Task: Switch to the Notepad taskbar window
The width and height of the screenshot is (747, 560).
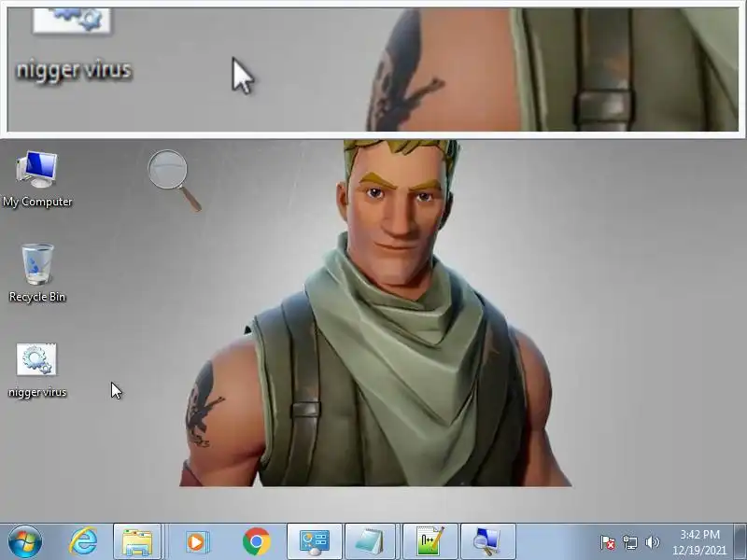Action: tap(370, 542)
